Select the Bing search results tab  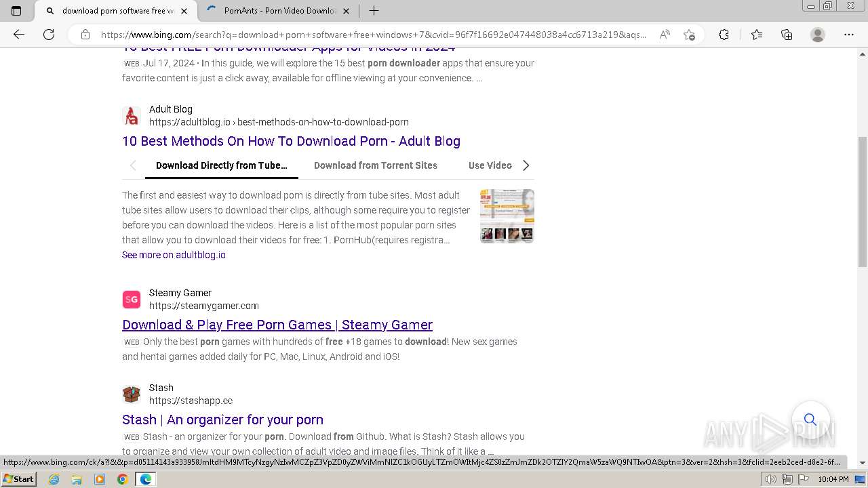(115, 11)
